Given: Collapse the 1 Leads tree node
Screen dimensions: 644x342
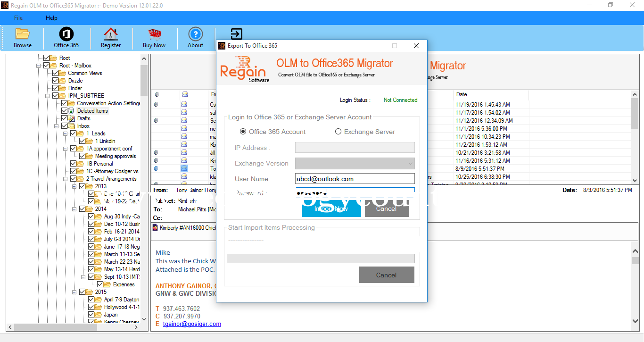Looking at the screenshot, I should tap(66, 133).
